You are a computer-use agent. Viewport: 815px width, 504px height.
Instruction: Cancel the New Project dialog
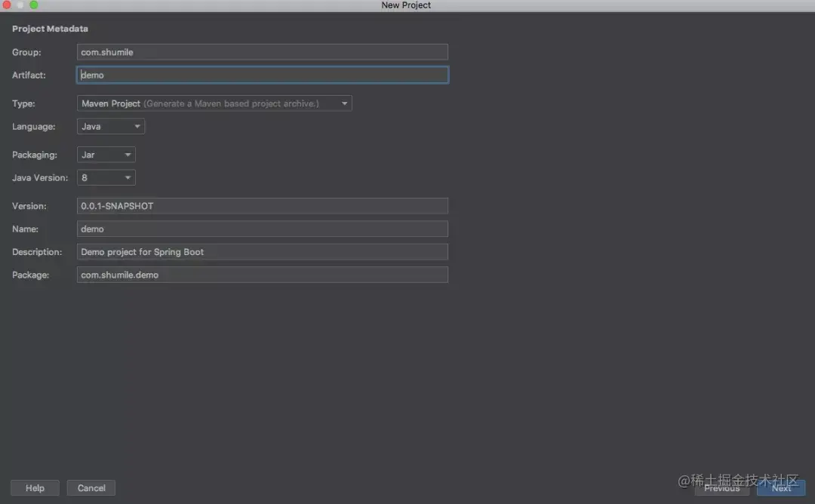click(91, 488)
